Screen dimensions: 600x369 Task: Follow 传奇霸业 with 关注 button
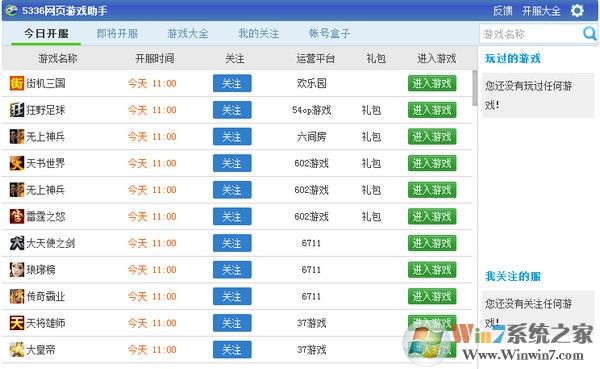232,296
